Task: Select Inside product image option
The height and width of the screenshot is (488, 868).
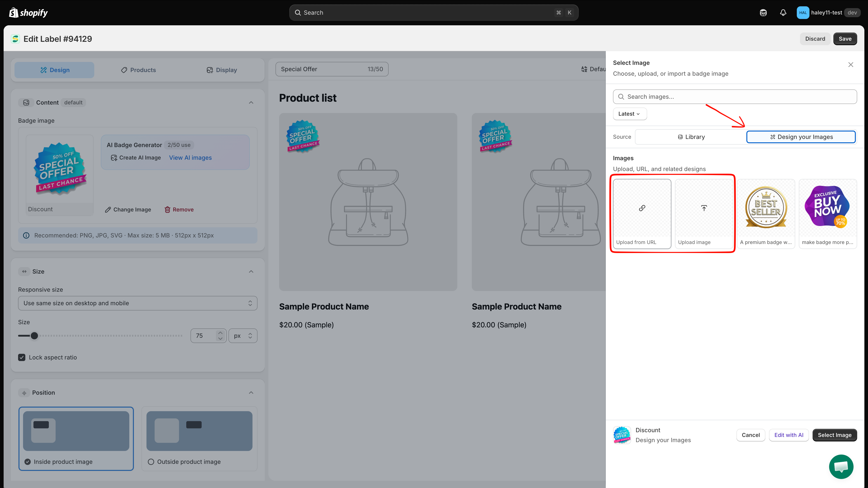Action: coord(76,439)
